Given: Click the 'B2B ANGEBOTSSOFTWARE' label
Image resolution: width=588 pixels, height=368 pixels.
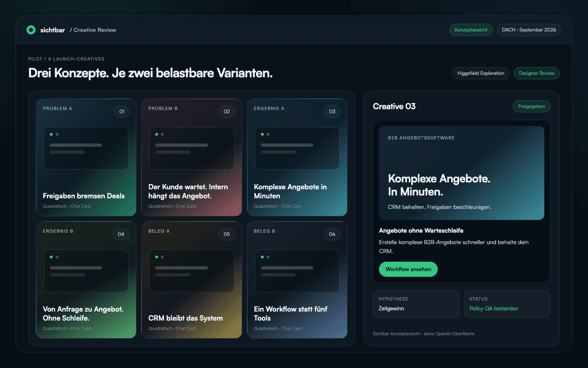Looking at the screenshot, I should 421,138.
